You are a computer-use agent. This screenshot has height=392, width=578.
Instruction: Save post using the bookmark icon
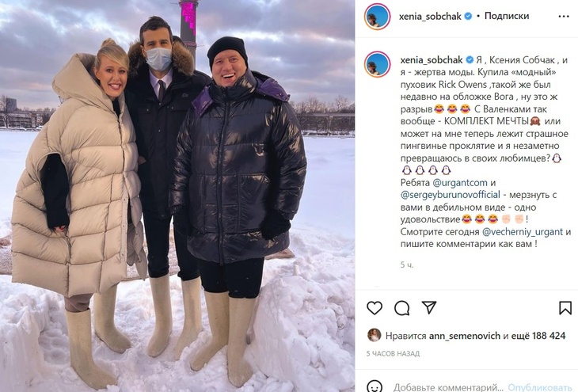click(x=565, y=308)
